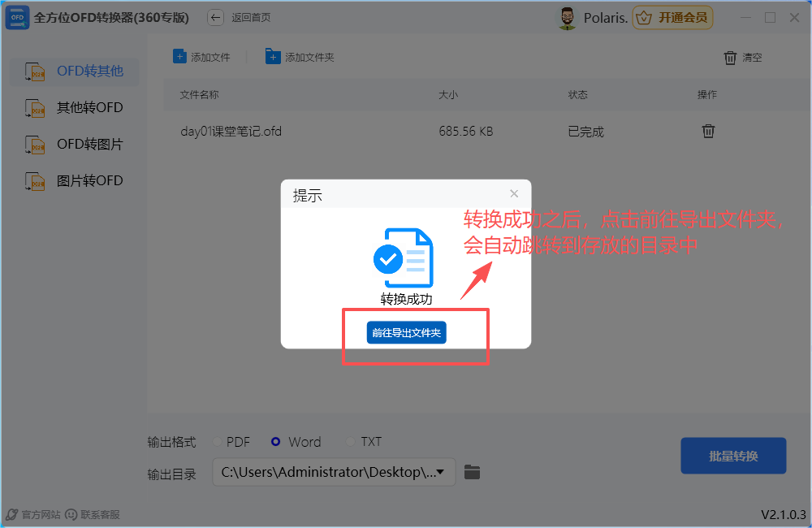Select the PDF output format
The width and height of the screenshot is (812, 528).
point(218,442)
